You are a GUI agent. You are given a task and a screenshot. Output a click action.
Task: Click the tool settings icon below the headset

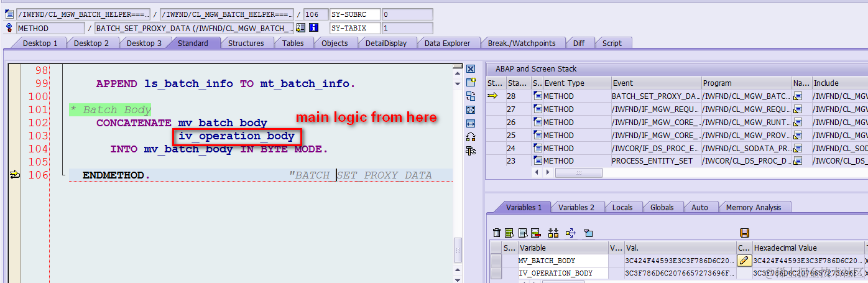471,151
